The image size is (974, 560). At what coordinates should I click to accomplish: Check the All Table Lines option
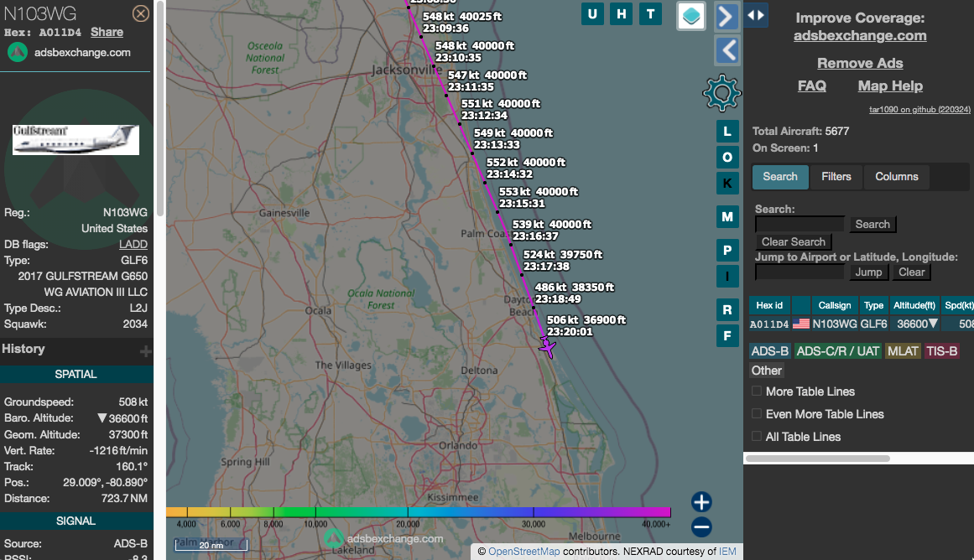[757, 437]
